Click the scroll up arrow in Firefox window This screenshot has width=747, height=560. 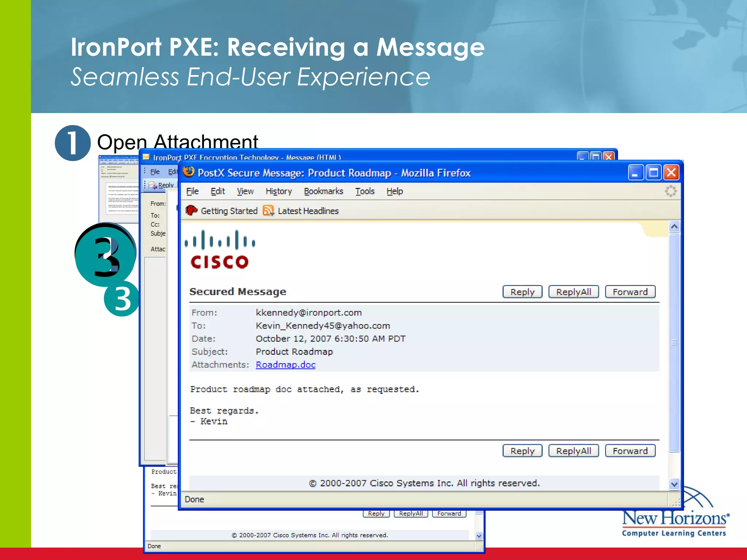click(674, 227)
